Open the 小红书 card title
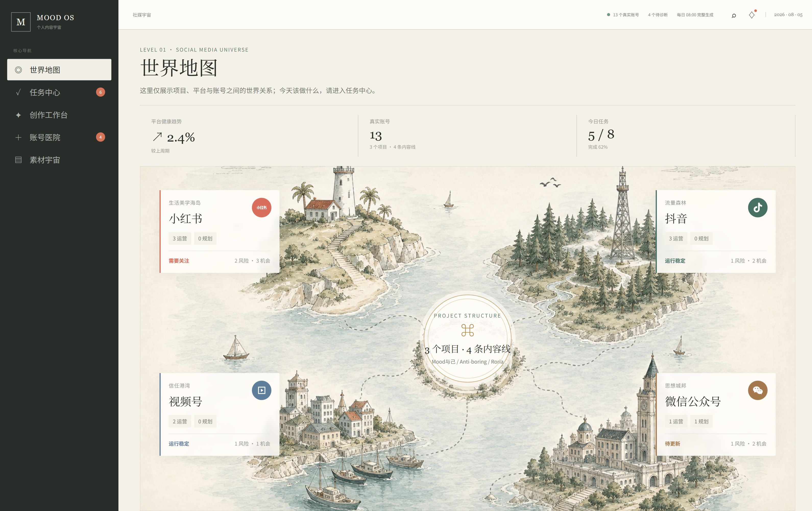Image resolution: width=812 pixels, height=511 pixels. click(186, 219)
